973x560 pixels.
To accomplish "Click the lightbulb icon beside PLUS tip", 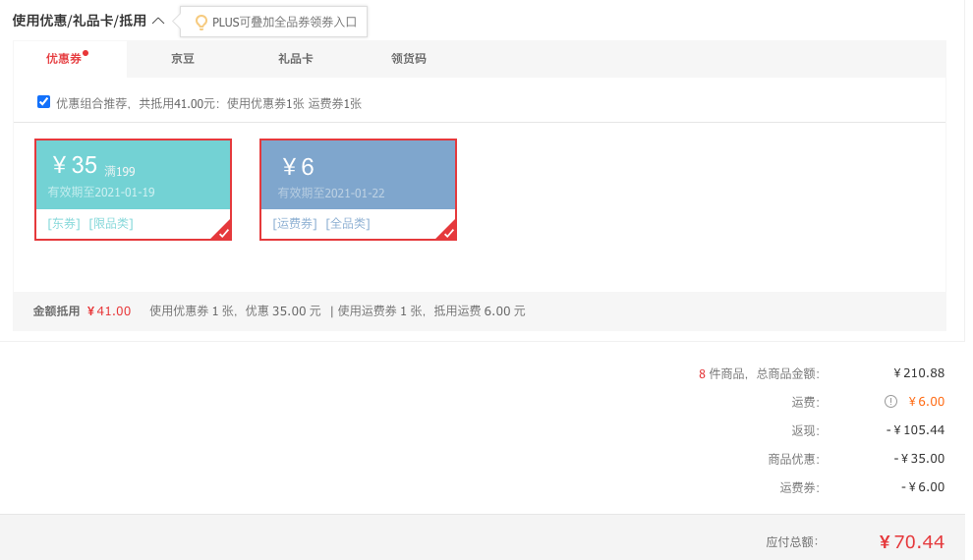I will (x=201, y=23).
